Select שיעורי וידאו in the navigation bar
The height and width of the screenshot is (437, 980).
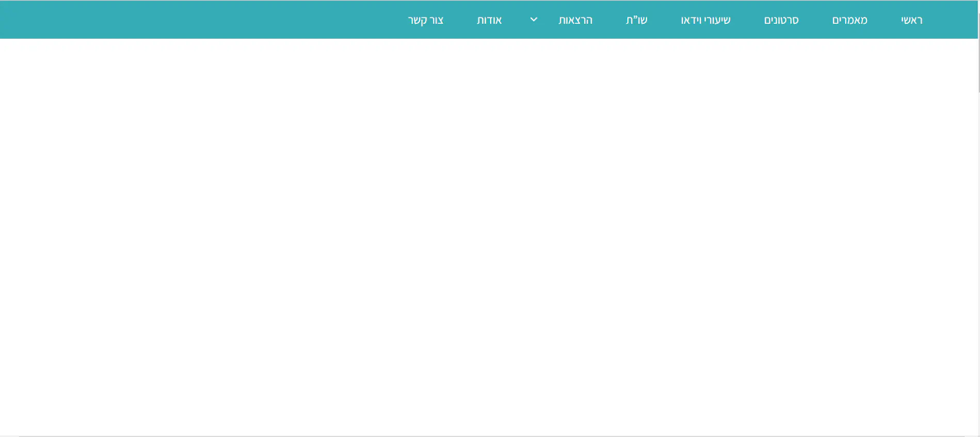click(x=705, y=20)
